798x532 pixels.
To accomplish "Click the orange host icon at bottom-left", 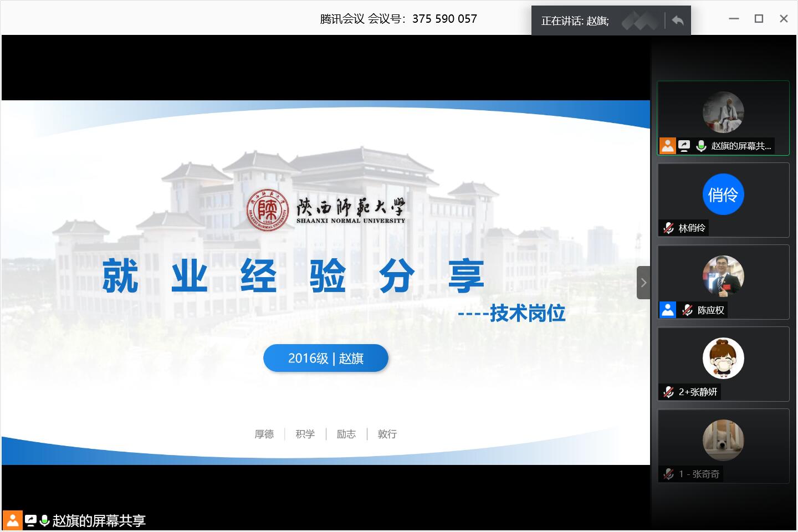I will 13,520.
